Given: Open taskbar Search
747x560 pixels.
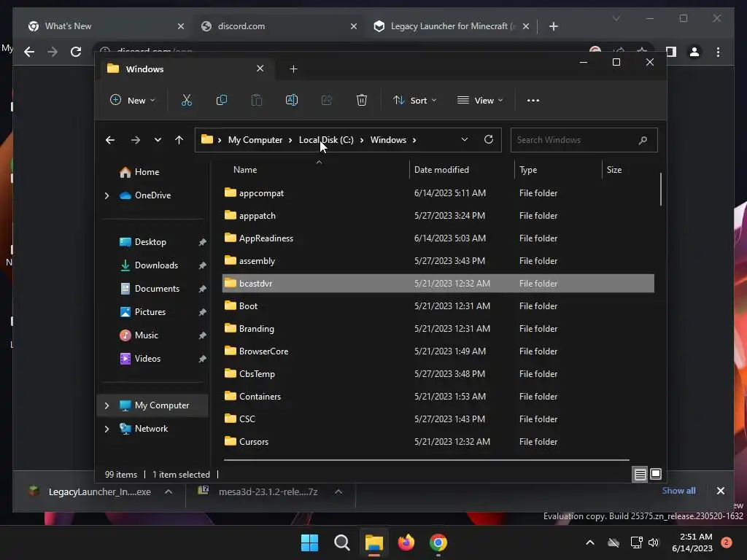Looking at the screenshot, I should [342, 542].
